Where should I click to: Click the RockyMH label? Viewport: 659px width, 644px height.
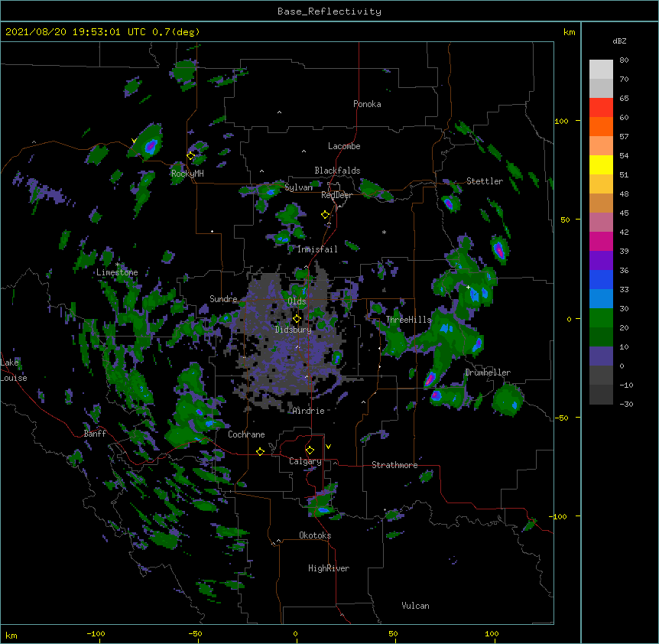[x=187, y=174]
